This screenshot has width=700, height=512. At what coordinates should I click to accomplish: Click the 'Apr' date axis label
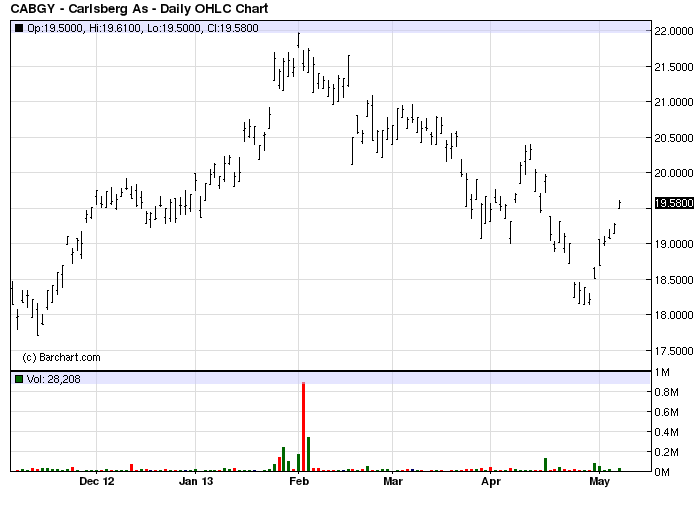(x=491, y=481)
